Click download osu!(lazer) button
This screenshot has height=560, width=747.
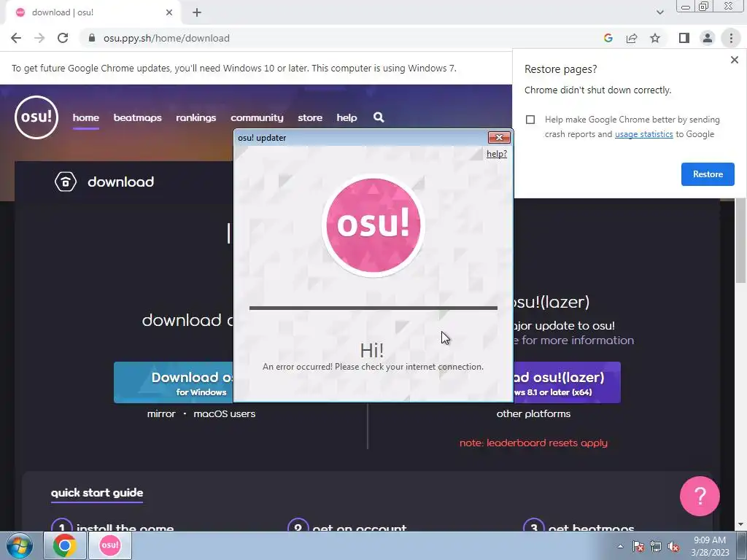coord(567,382)
